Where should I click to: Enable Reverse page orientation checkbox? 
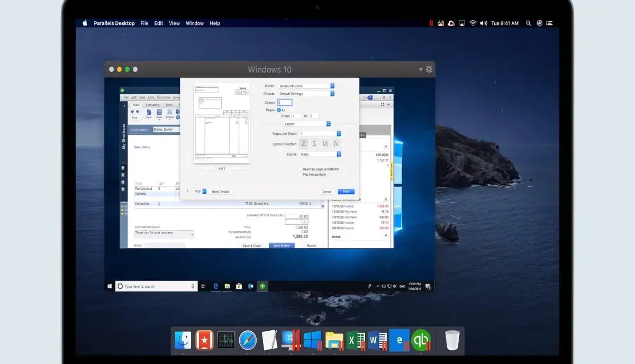click(x=301, y=169)
